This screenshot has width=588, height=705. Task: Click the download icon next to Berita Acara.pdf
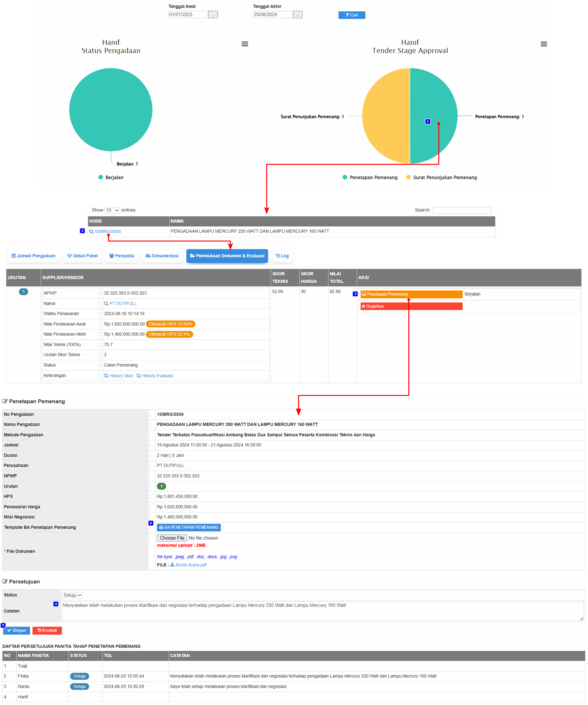pyautogui.click(x=172, y=565)
